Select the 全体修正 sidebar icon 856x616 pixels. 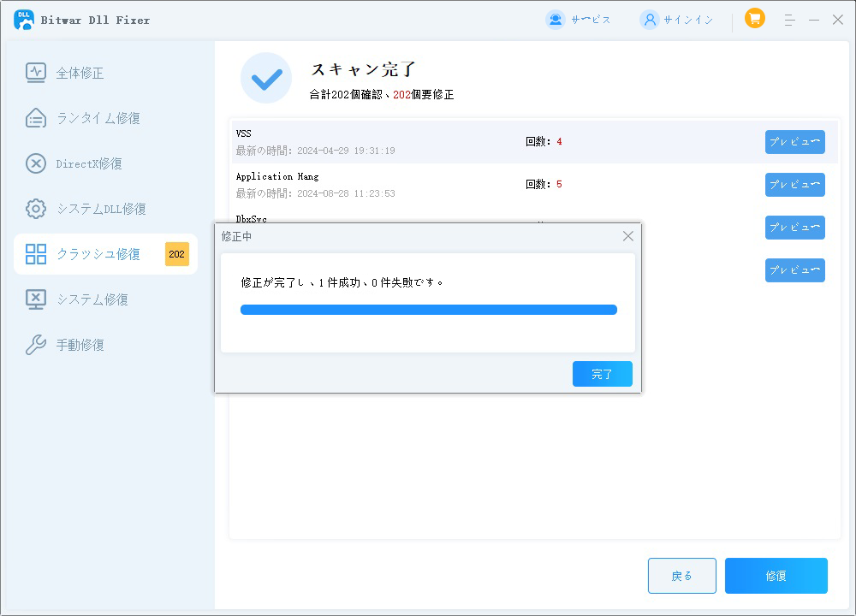click(36, 73)
